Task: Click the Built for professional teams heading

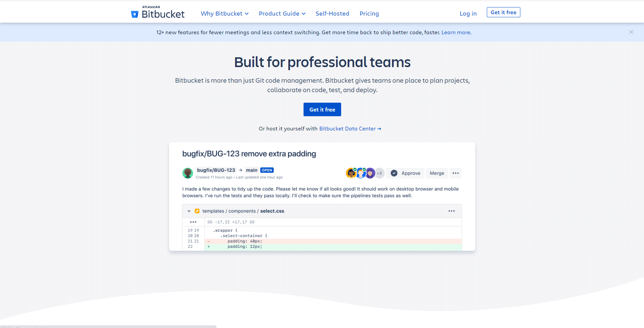Action: coord(322,62)
